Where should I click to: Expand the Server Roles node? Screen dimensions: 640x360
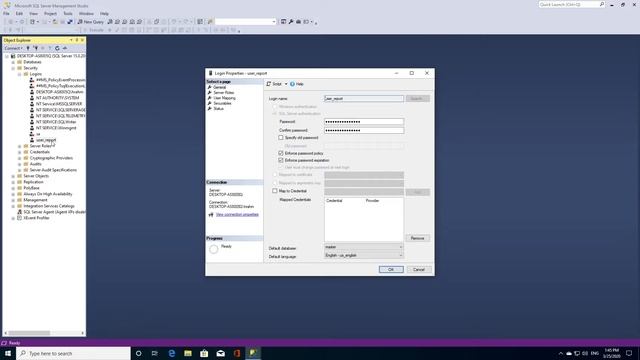tap(19, 146)
